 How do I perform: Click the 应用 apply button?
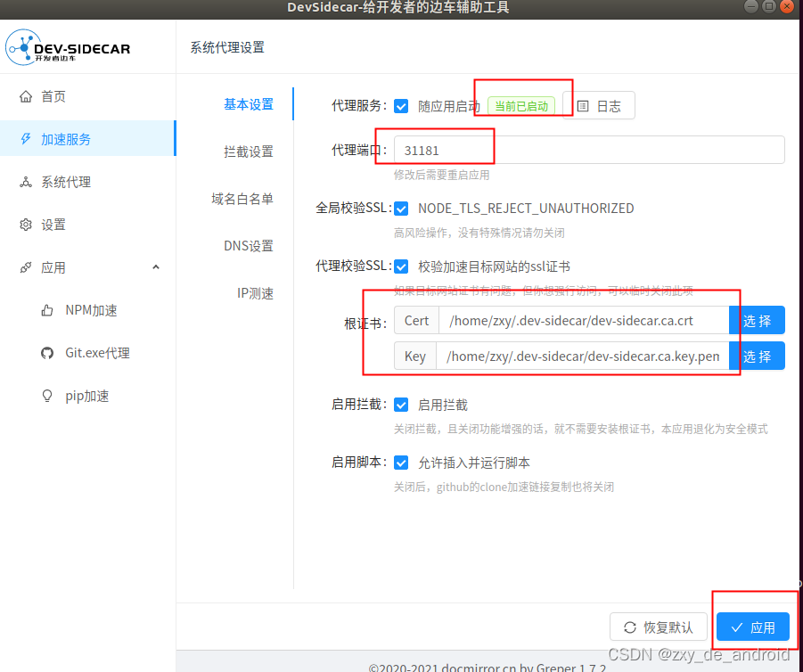[753, 627]
